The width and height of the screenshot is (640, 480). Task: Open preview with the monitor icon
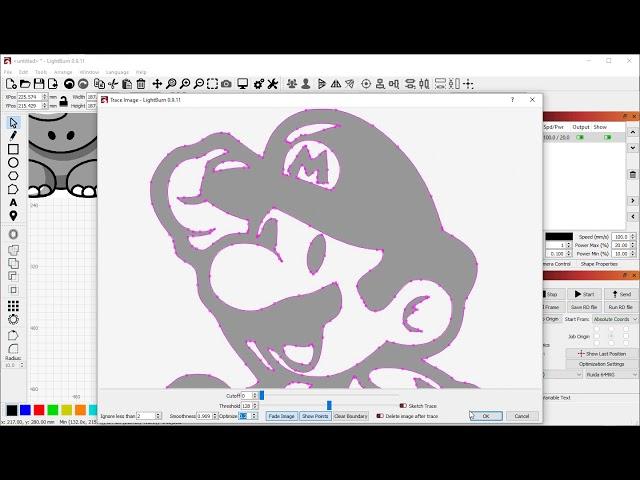tap(243, 84)
